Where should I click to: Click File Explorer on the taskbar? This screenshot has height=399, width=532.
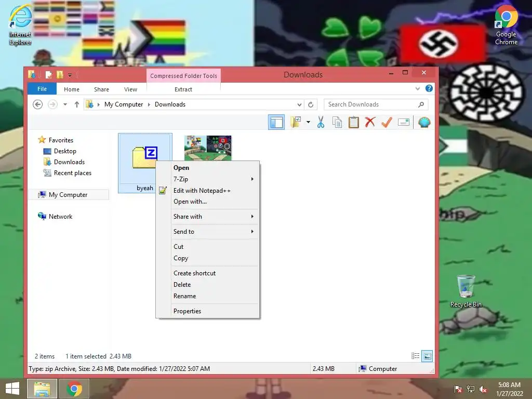click(x=42, y=389)
